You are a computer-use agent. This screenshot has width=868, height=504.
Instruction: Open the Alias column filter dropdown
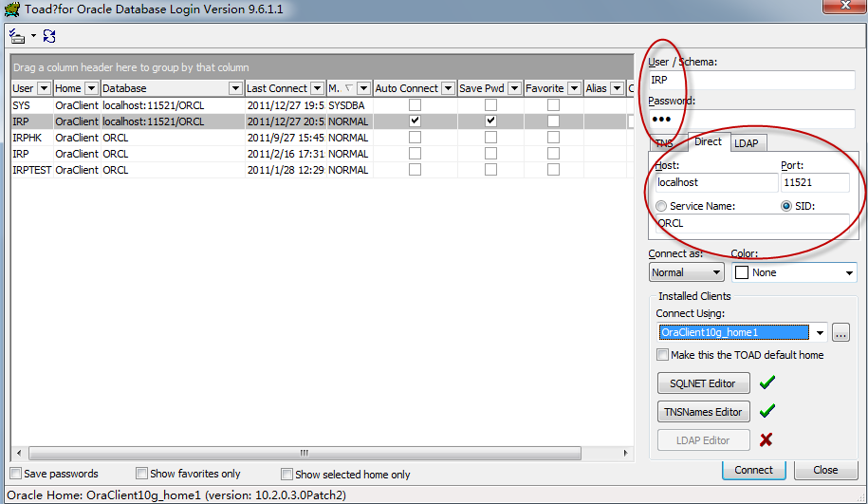(x=617, y=88)
